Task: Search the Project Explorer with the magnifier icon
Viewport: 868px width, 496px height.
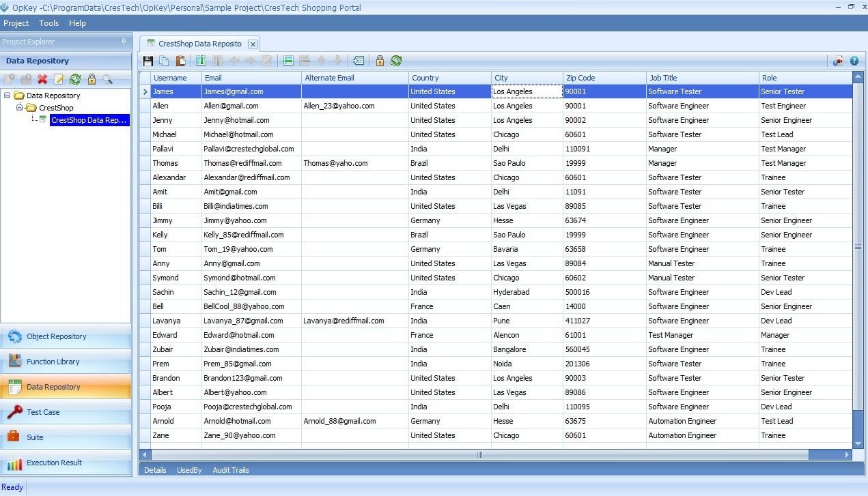Action: (x=107, y=79)
